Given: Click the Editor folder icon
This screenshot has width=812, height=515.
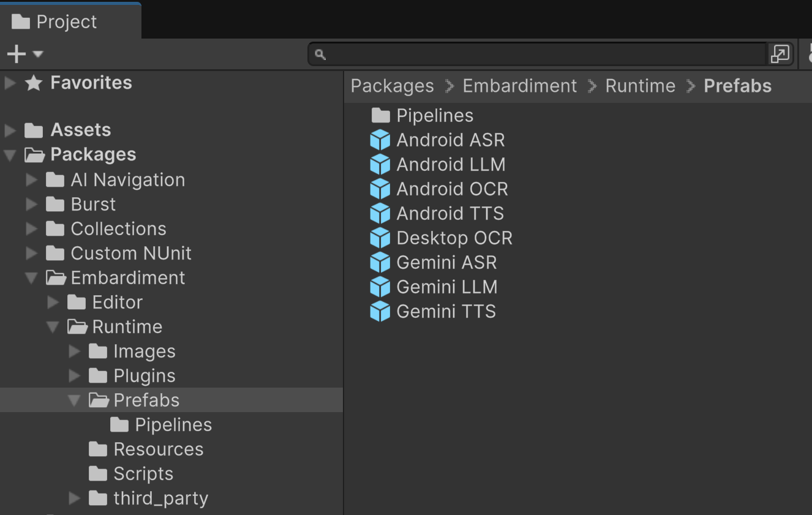Looking at the screenshot, I should pyautogui.click(x=77, y=303).
